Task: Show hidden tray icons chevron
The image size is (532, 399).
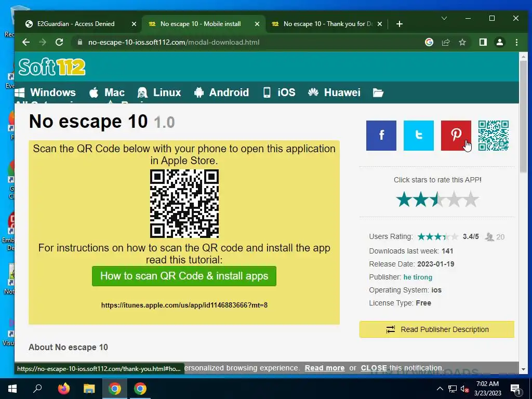Action: [x=440, y=389]
